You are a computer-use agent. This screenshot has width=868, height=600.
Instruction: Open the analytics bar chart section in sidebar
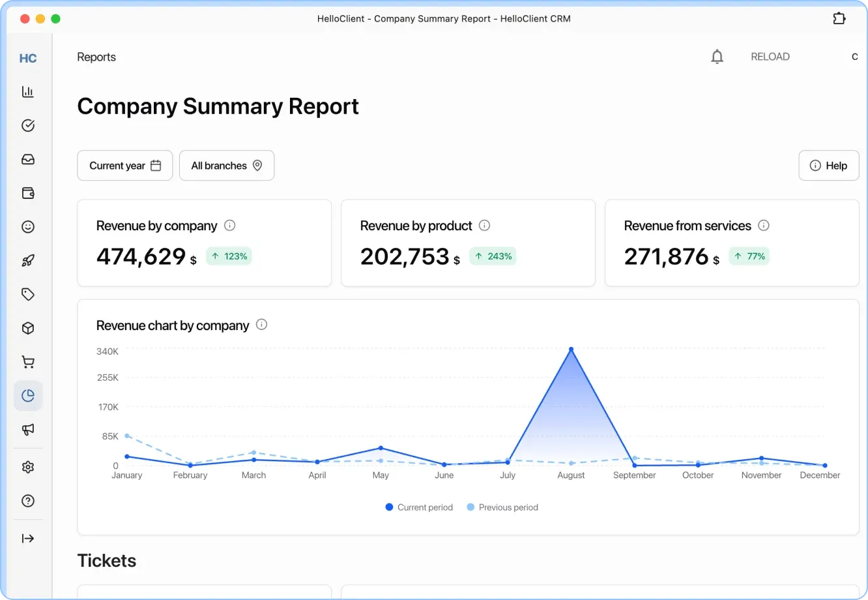point(28,91)
